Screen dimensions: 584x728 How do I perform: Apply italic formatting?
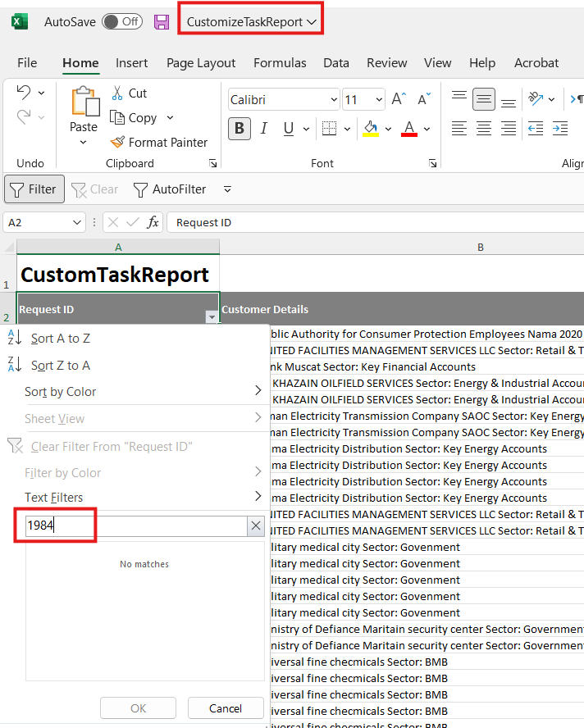[x=263, y=128]
